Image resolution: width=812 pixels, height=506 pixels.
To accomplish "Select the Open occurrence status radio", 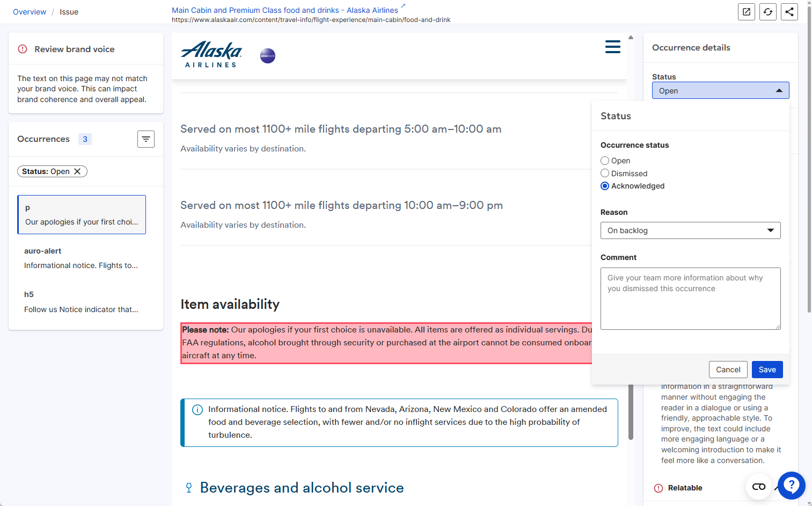I will point(605,161).
